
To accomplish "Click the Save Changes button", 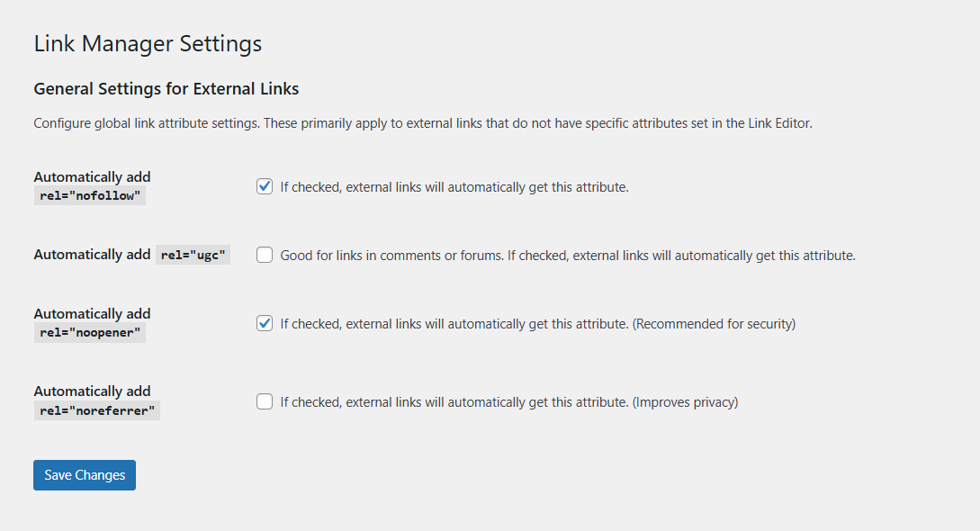I will pos(84,474).
